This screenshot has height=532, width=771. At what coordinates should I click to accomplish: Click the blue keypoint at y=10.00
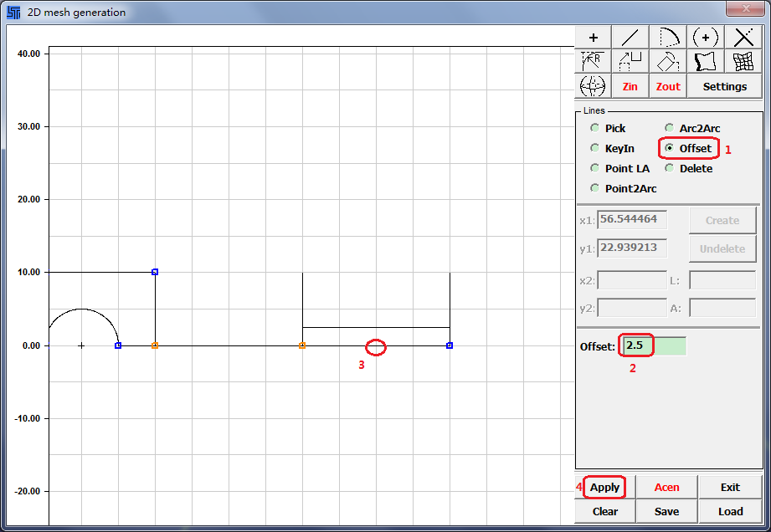click(x=155, y=272)
